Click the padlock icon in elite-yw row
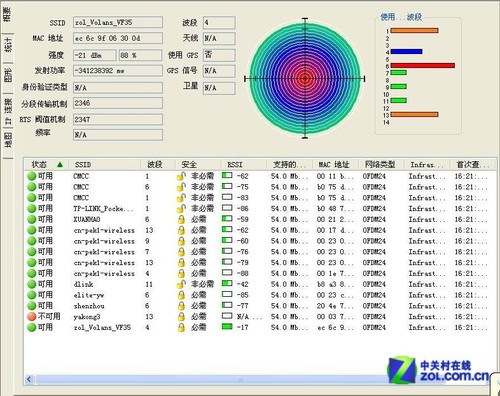Screen dimensions: 500x396 coord(181,295)
